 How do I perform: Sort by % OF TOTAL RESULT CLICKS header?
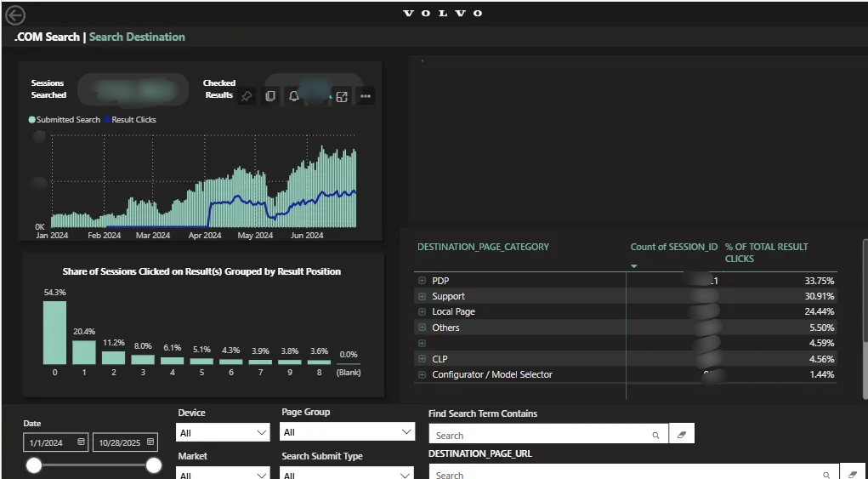tap(766, 253)
